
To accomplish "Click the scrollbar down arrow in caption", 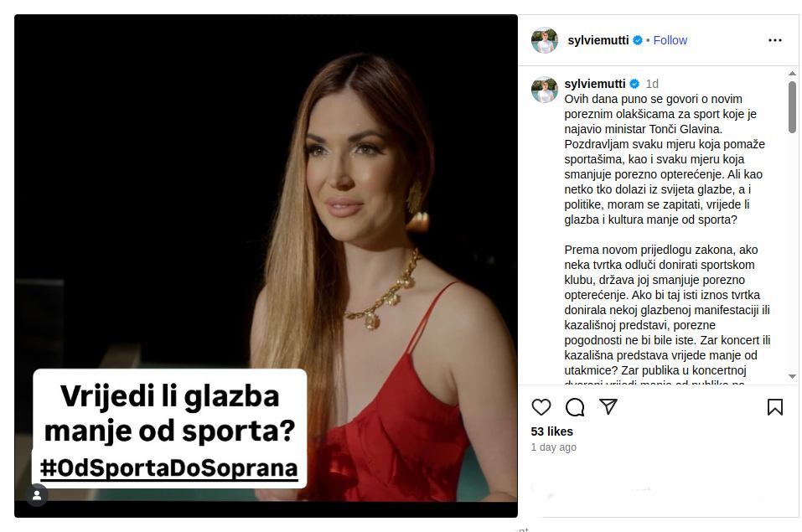I will [792, 376].
